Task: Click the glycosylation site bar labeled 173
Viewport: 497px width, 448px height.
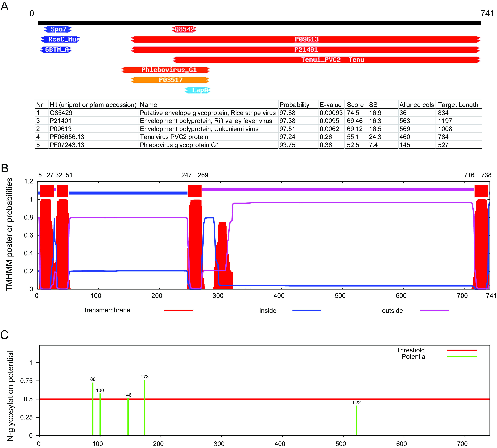Action: click(x=144, y=408)
